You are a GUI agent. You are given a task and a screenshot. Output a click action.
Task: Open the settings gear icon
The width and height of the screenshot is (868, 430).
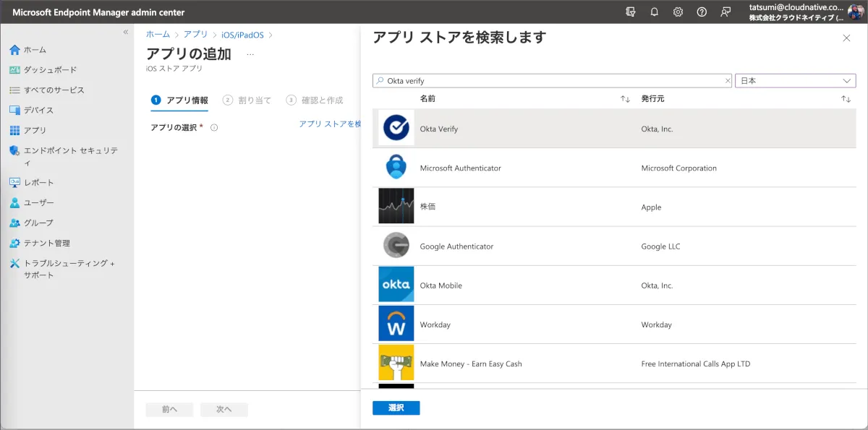(x=678, y=12)
